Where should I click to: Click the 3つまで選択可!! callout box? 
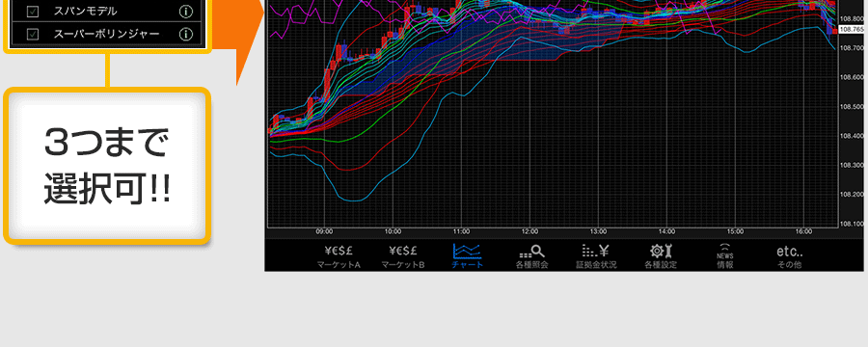click(x=107, y=166)
